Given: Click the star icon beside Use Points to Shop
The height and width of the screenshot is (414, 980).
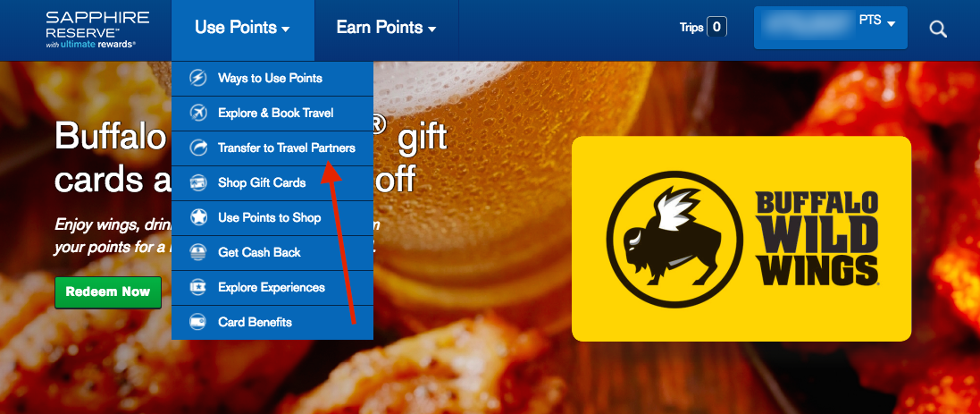Looking at the screenshot, I should click(x=198, y=217).
